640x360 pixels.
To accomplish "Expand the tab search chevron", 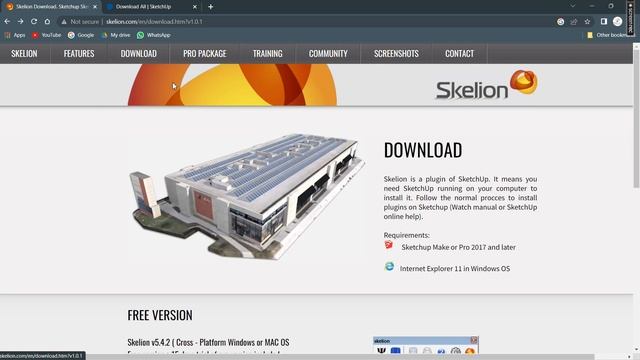I will (x=573, y=6).
